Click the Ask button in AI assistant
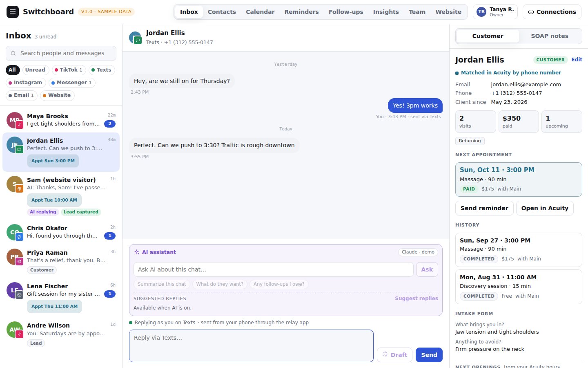 point(427,269)
